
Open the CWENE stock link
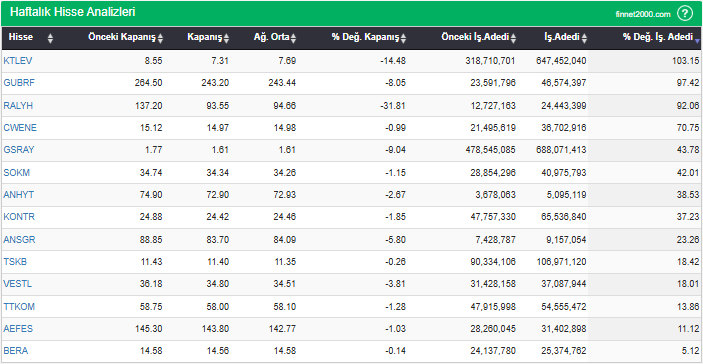click(20, 128)
